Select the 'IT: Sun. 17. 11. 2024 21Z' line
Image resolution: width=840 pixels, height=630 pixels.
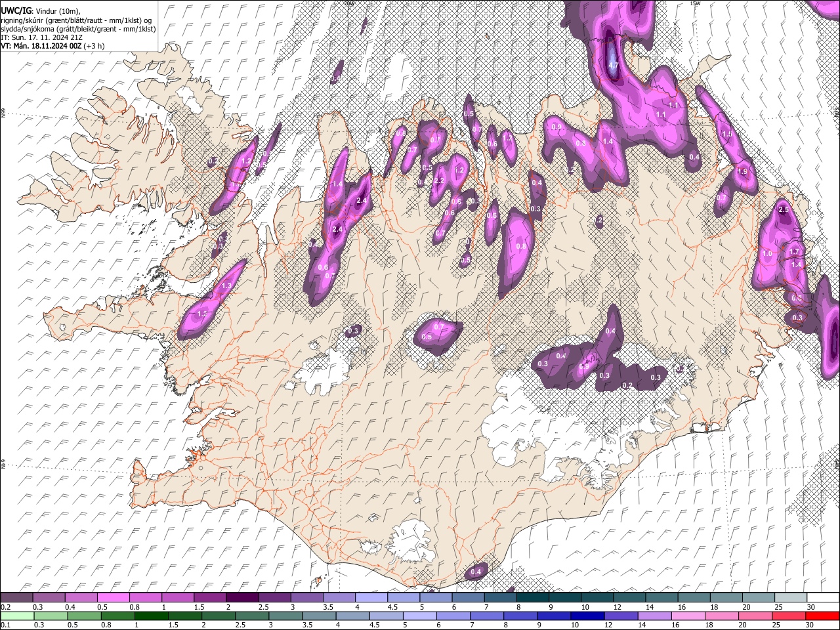click(x=41, y=37)
